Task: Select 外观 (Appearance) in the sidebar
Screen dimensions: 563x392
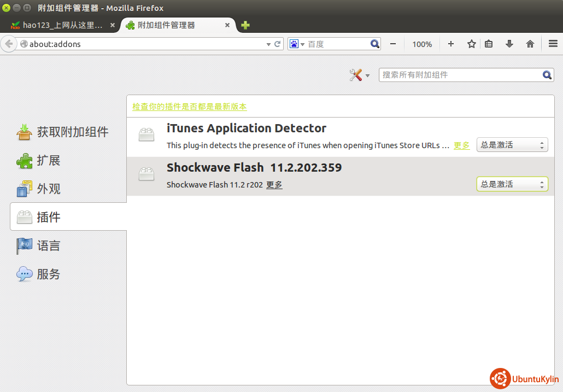Action: [48, 189]
